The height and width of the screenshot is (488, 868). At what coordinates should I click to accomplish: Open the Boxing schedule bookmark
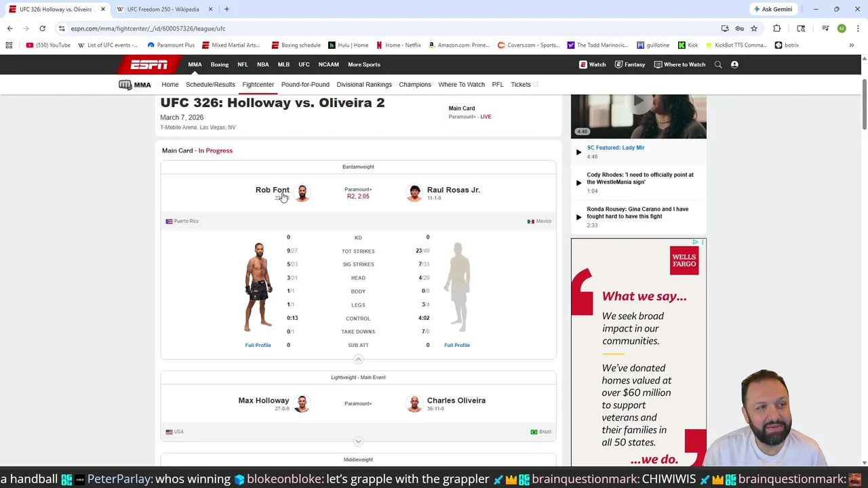(x=296, y=45)
